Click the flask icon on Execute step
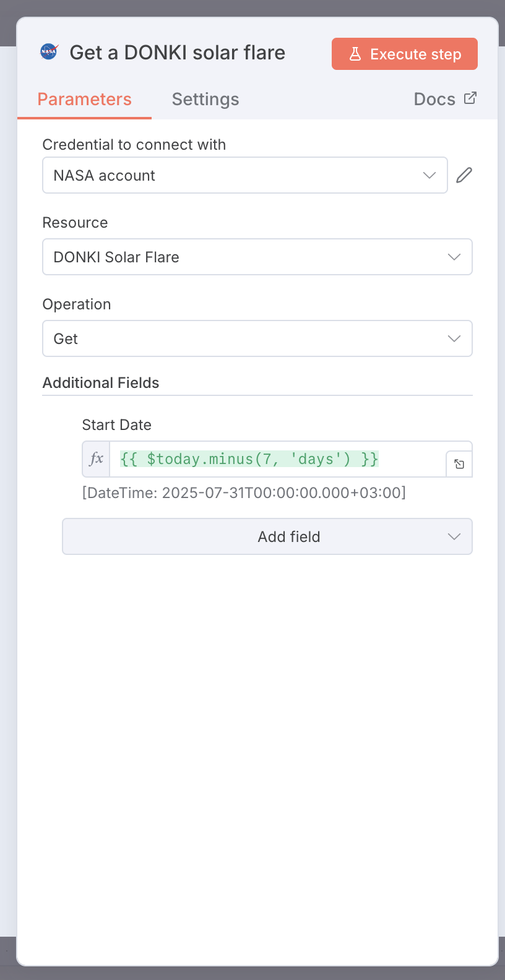This screenshot has height=980, width=505. coord(355,54)
